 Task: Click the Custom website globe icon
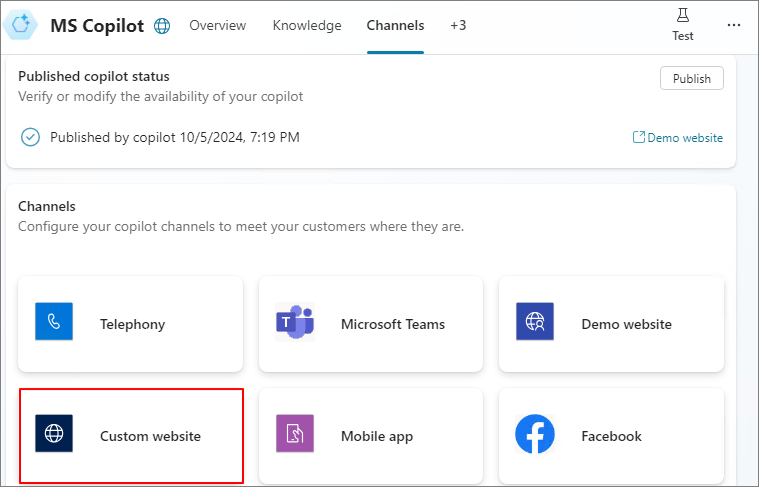54,433
